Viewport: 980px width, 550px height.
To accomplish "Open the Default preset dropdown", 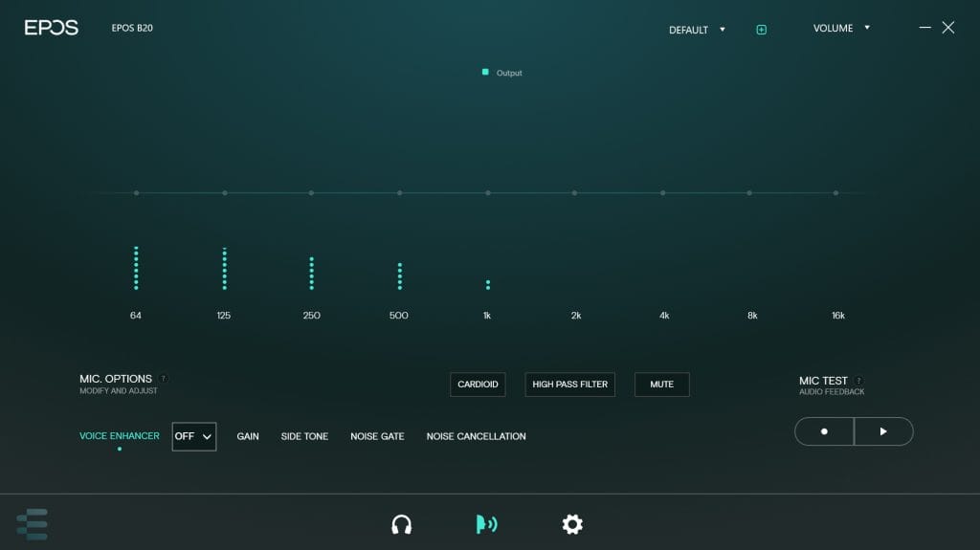I will (697, 30).
